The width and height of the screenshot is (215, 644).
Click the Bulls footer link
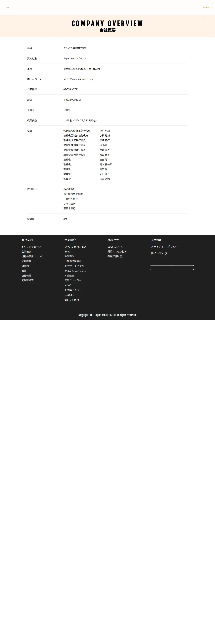tap(67, 251)
